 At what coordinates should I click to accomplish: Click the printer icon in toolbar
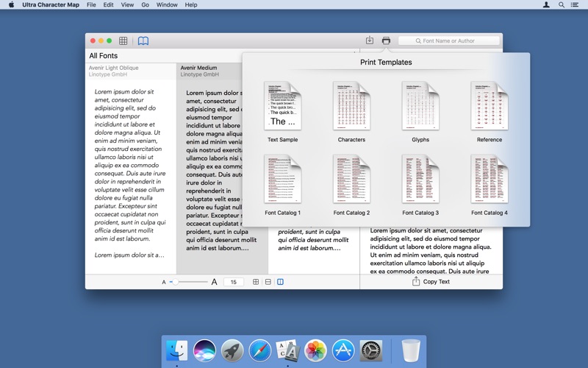coord(386,40)
